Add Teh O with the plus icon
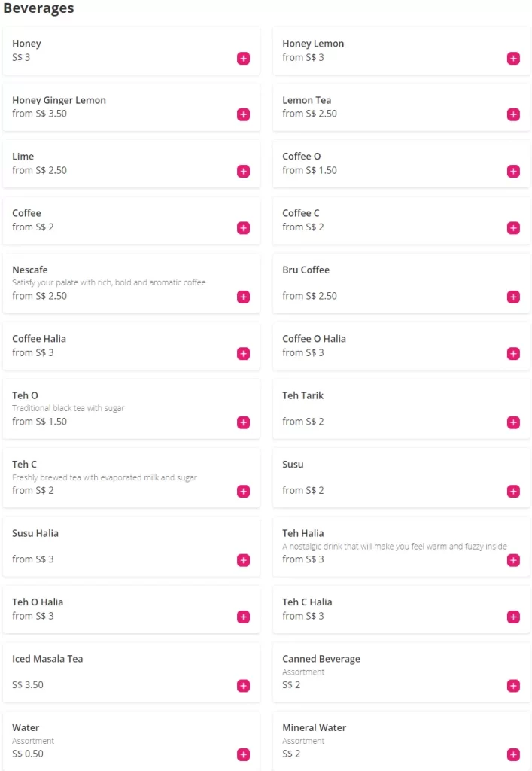The image size is (532, 771). pyautogui.click(x=243, y=423)
